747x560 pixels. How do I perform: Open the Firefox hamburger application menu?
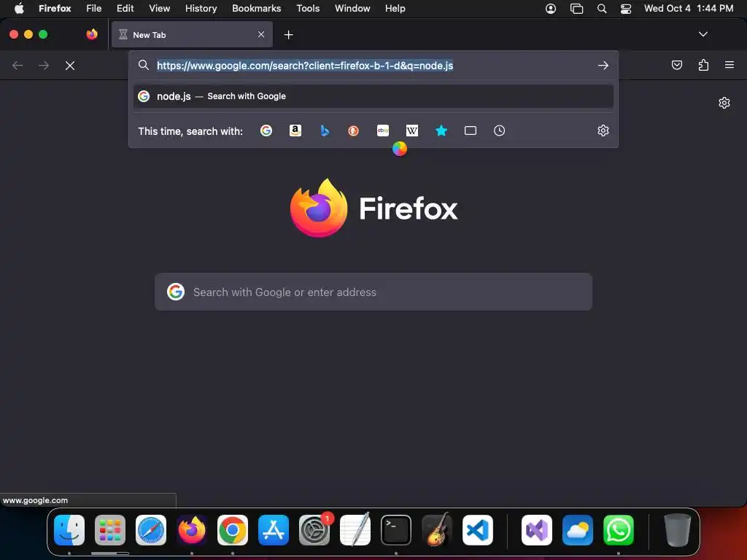729,65
